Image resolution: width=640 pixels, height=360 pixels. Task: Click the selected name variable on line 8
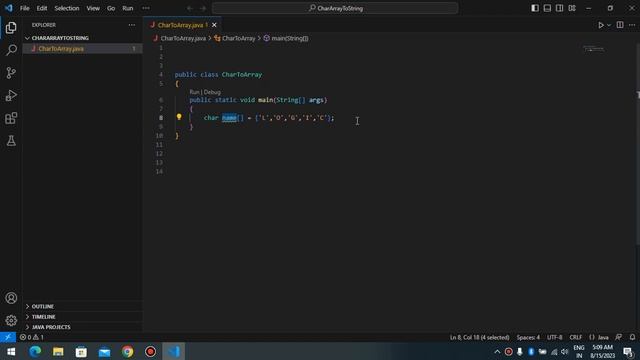click(x=229, y=118)
